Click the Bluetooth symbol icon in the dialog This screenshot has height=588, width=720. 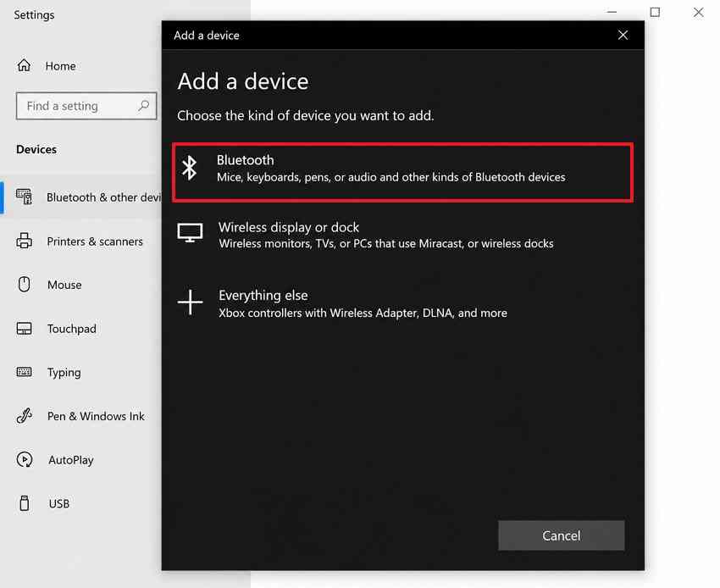[189, 167]
